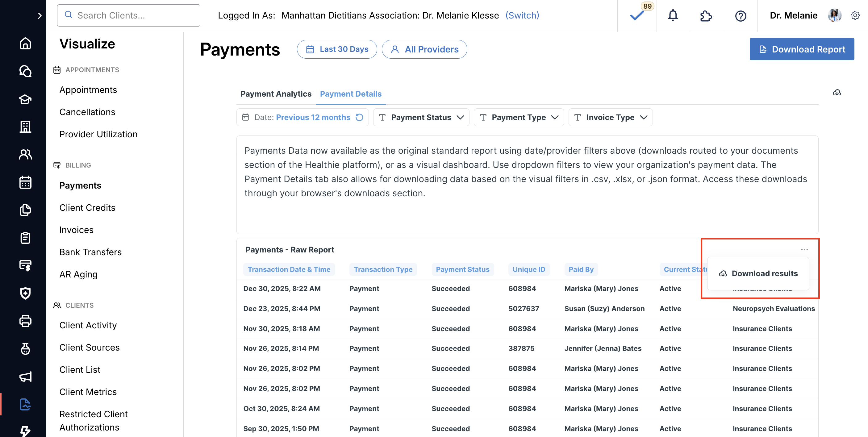Click the Download Report button
This screenshot has width=868, height=437.
click(x=802, y=49)
